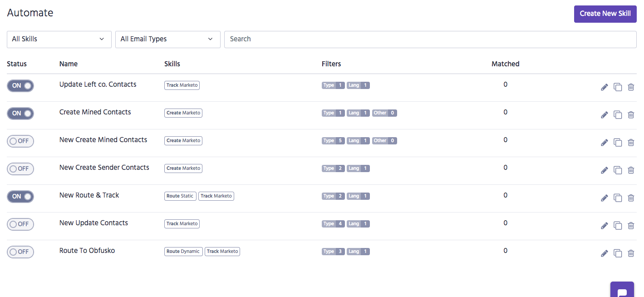Expand the All Email Types dropdown

(168, 39)
